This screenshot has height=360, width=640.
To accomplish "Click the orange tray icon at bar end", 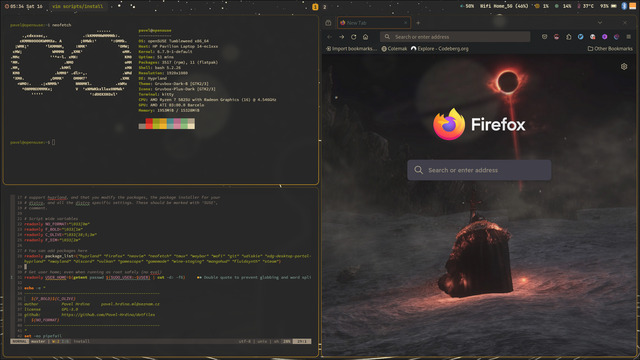I will pyautogui.click(x=632, y=6).
